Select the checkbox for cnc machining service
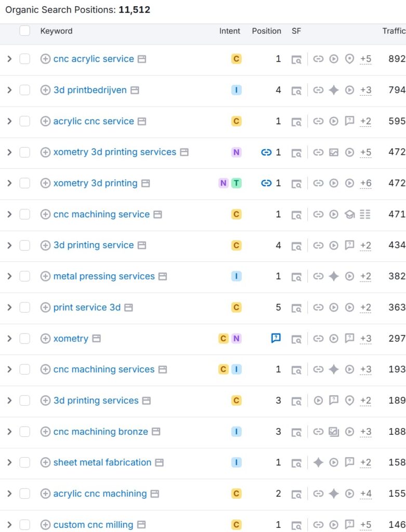This screenshot has width=406, height=532. click(x=25, y=215)
